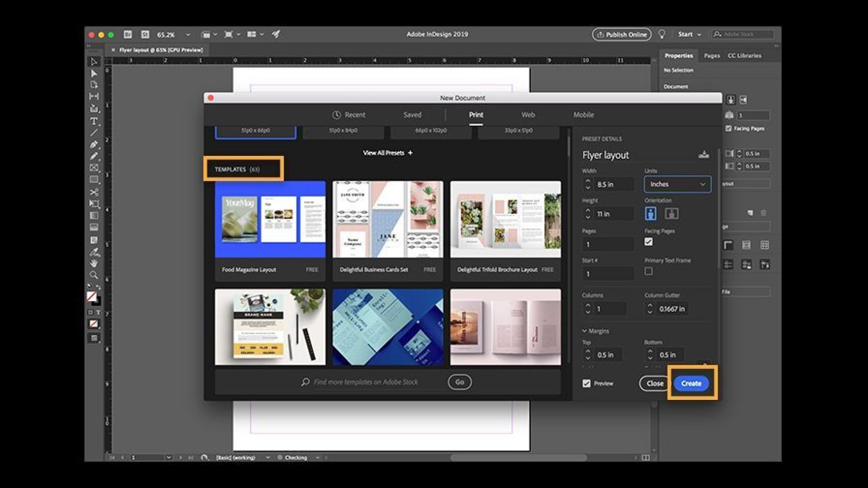Click View All Presets
This screenshot has height=488, width=868.
pyautogui.click(x=387, y=153)
